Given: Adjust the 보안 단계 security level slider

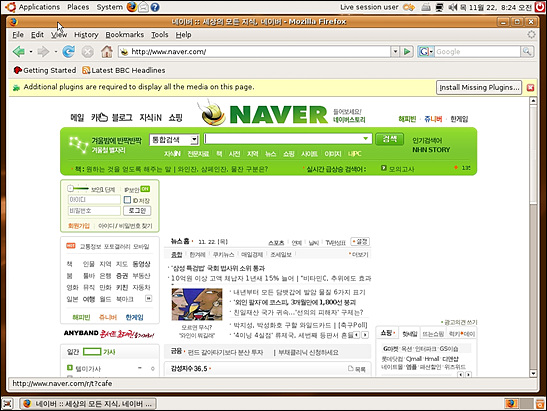Looking at the screenshot, I should (x=78, y=189).
